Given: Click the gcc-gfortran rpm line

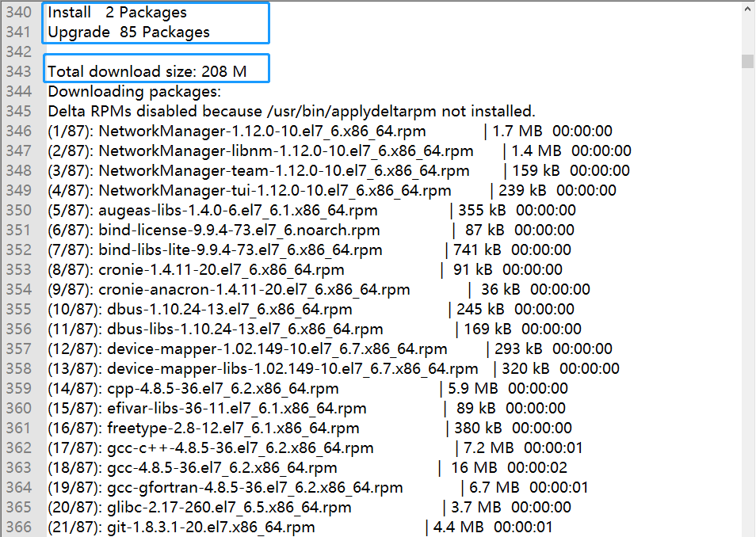Looking at the screenshot, I should coord(318,486).
